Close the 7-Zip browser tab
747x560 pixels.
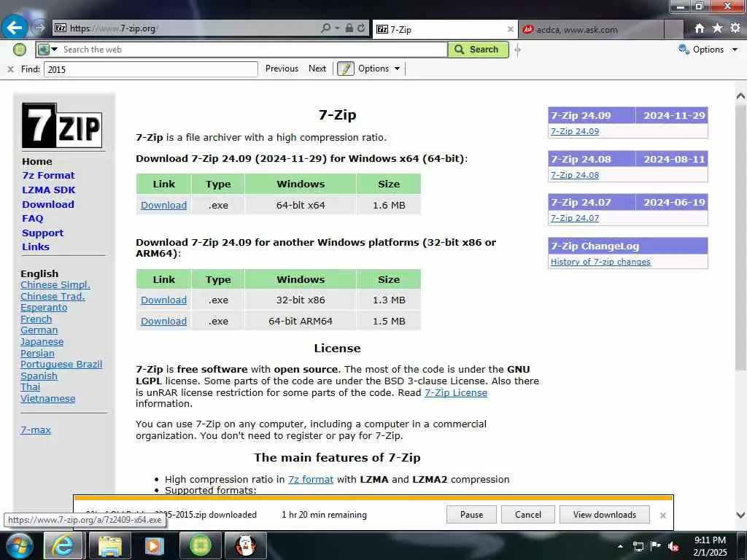point(510,29)
